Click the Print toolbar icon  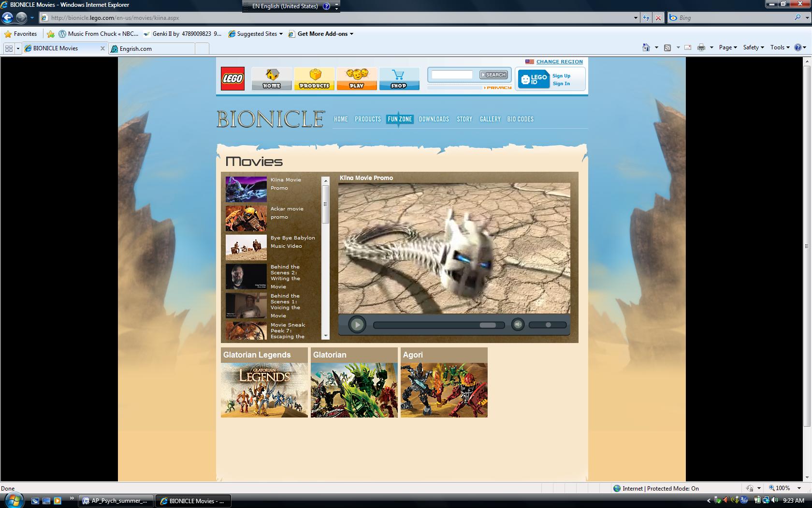[x=701, y=47]
